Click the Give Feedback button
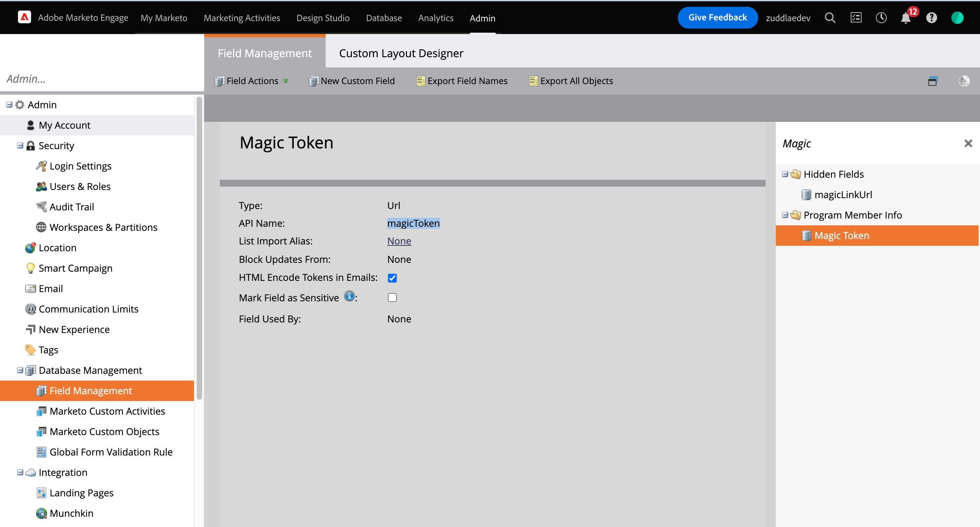Viewport: 980px width, 527px height. (x=717, y=17)
